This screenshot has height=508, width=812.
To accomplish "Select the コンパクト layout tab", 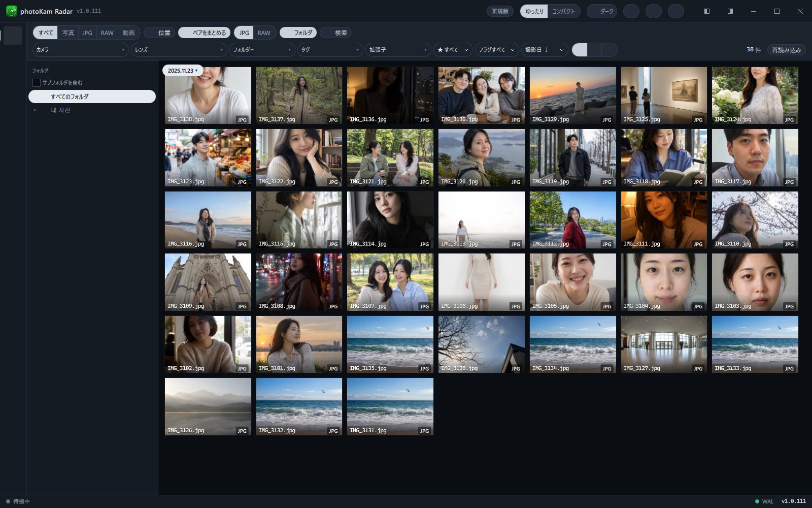I will pos(563,11).
